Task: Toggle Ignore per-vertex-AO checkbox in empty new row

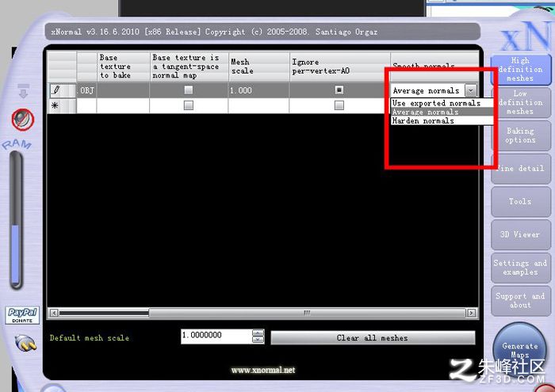Action: pyautogui.click(x=339, y=105)
